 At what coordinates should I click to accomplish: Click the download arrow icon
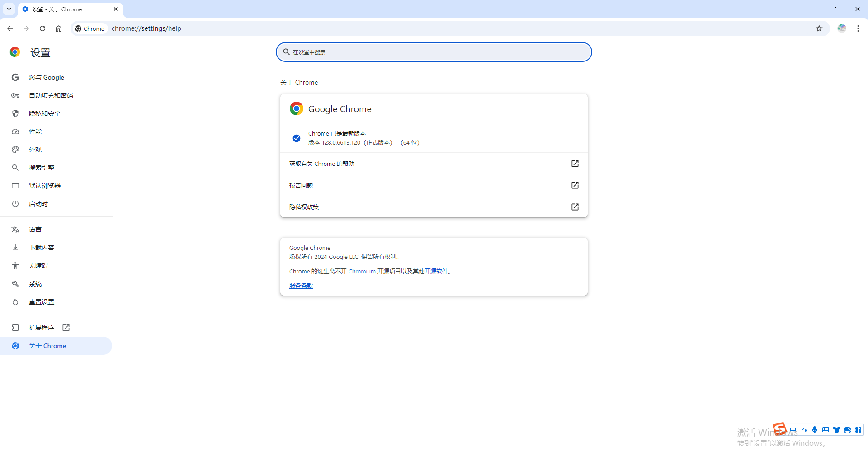pyautogui.click(x=15, y=248)
